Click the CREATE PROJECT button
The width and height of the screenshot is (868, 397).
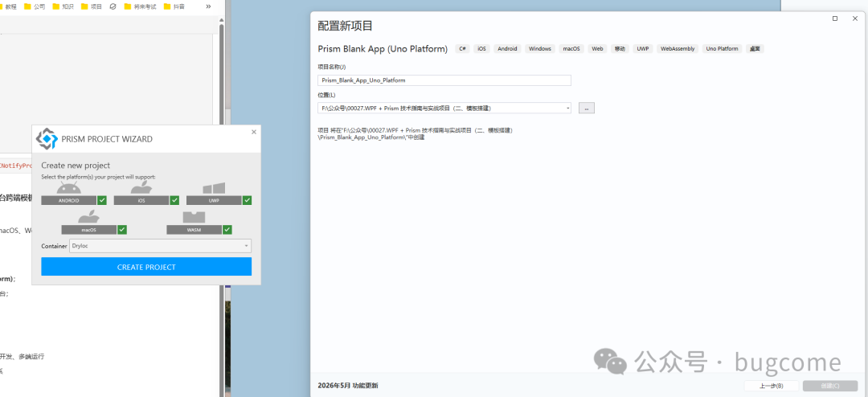[146, 267]
